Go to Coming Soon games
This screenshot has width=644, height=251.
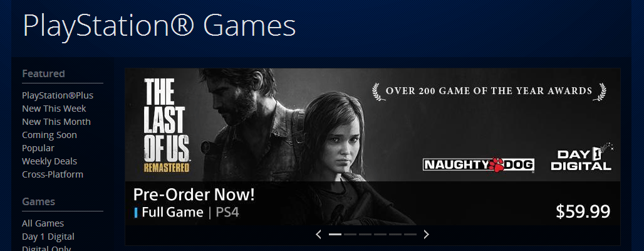coord(49,135)
